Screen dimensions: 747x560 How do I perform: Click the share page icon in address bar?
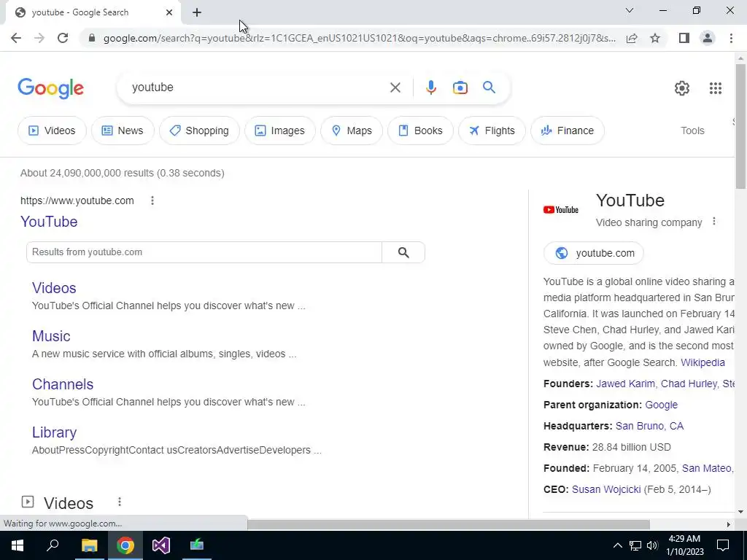(632, 38)
